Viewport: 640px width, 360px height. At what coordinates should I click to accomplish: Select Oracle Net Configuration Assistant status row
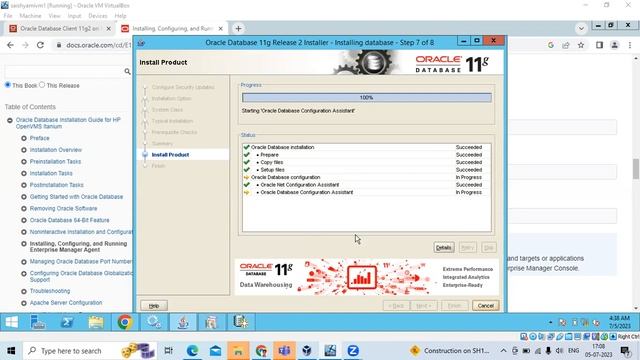point(367,185)
